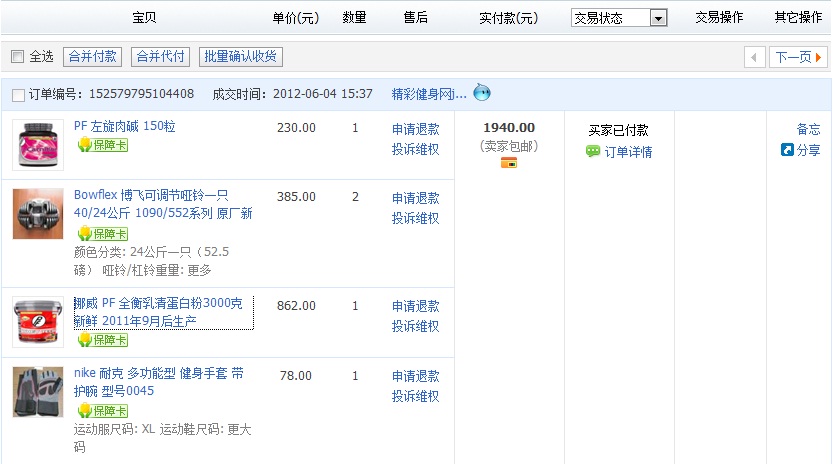Click 投诉维权 for 全衡乳清蛋白粉
833x464 pixels.
pyautogui.click(x=415, y=326)
